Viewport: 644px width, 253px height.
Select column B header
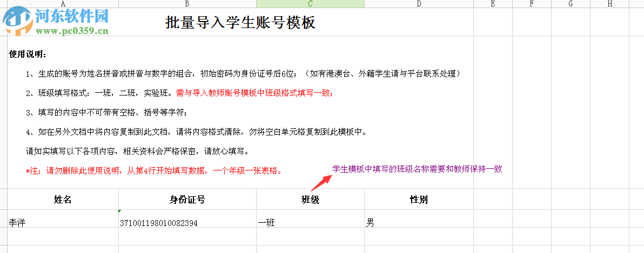click(187, 4)
